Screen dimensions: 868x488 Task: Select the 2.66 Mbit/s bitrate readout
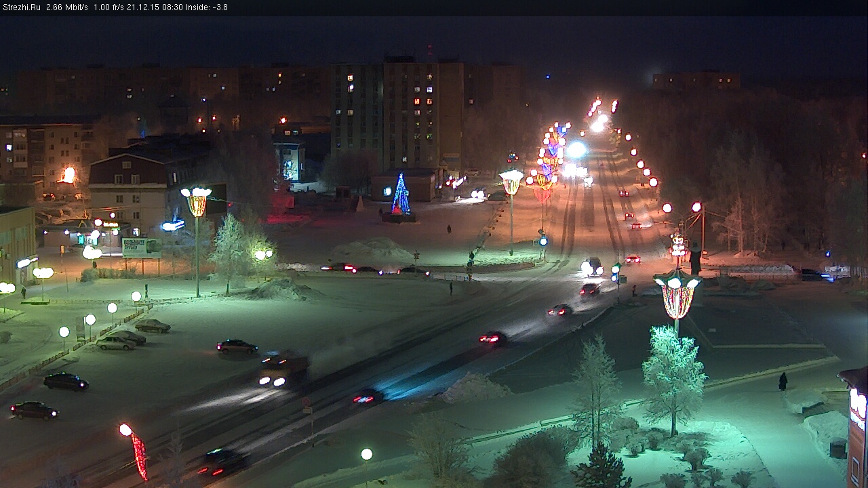click(x=67, y=7)
